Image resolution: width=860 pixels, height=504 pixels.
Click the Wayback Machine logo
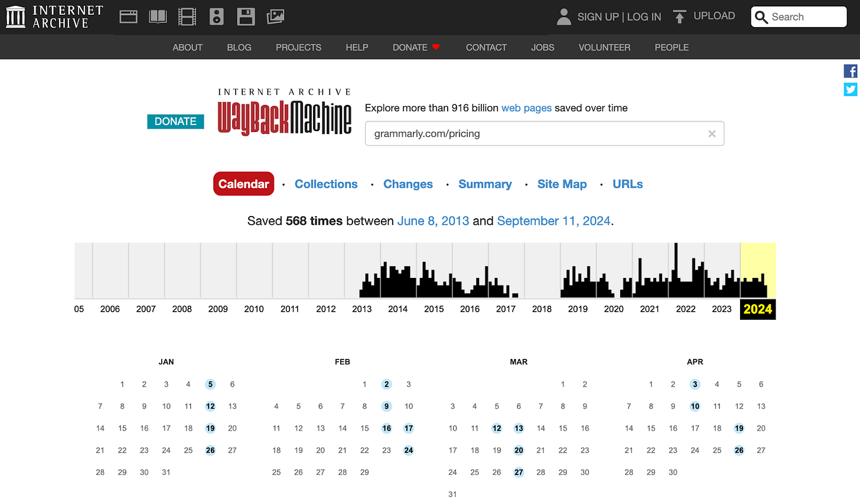click(x=285, y=112)
